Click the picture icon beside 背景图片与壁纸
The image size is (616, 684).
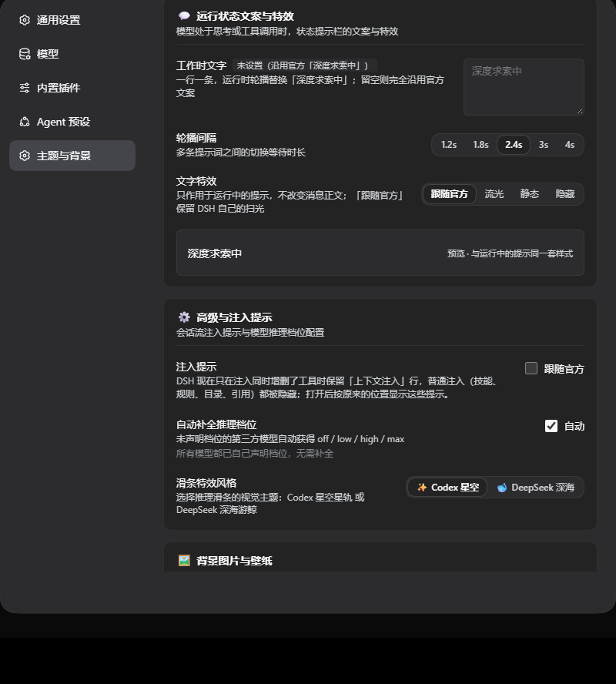(x=184, y=561)
